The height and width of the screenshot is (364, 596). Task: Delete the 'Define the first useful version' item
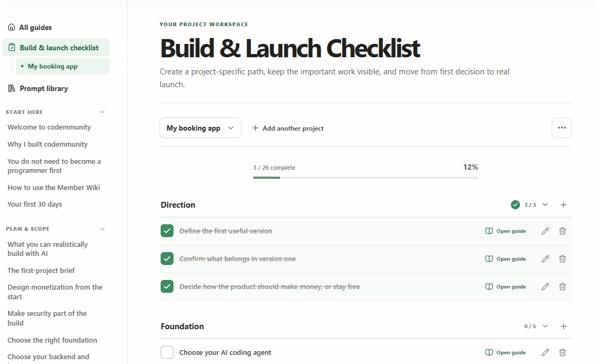tap(563, 231)
